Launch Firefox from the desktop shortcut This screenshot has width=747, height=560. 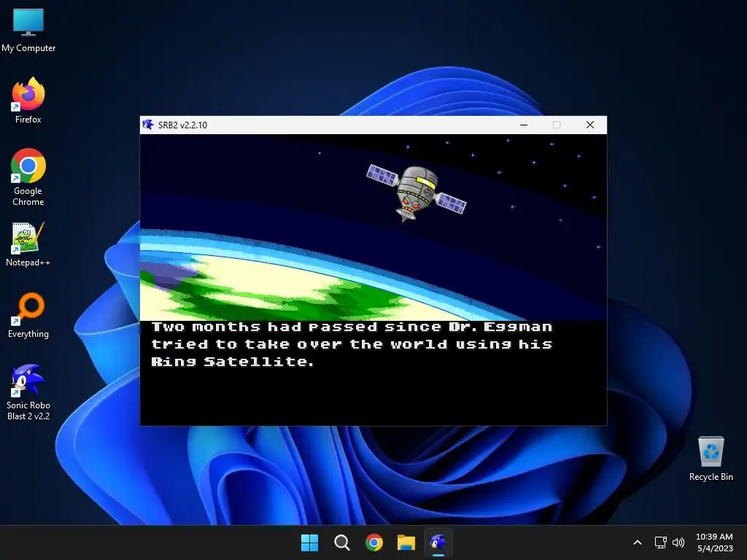(28, 101)
